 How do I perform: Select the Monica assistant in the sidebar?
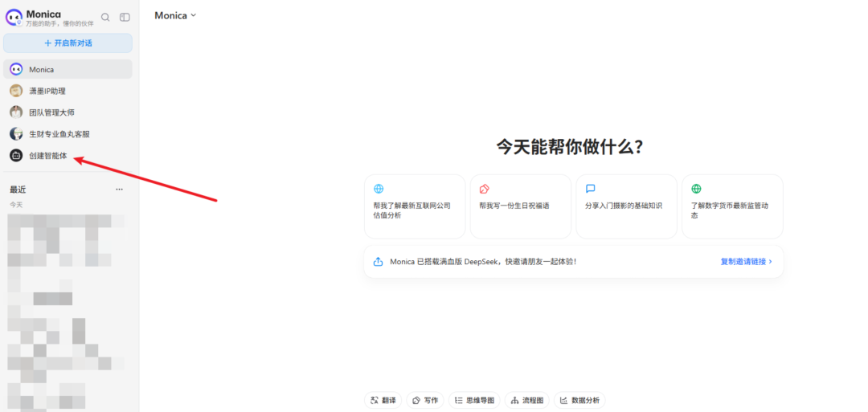[68, 70]
